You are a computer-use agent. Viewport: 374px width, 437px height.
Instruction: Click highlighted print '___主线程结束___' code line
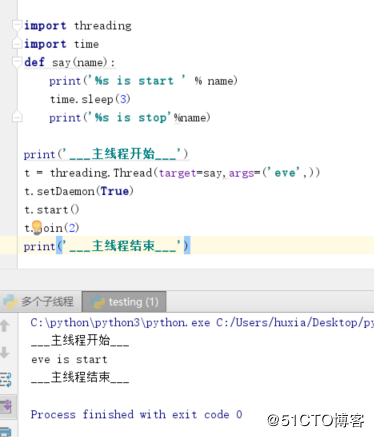click(106, 246)
